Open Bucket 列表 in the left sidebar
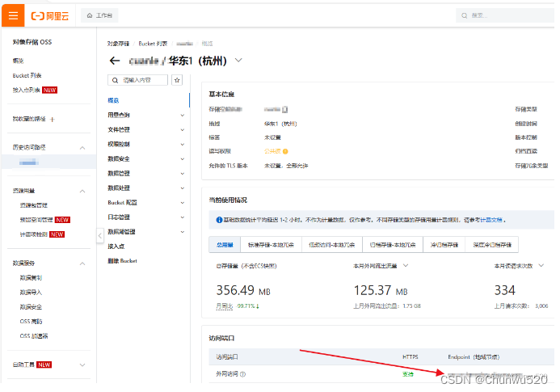The height and width of the screenshot is (392, 560). 27,75
